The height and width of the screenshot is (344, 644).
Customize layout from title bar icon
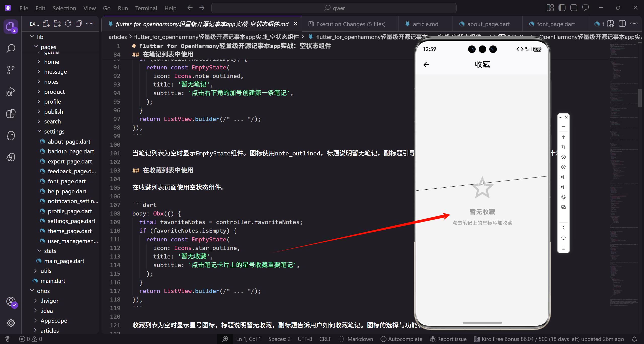[x=550, y=8]
